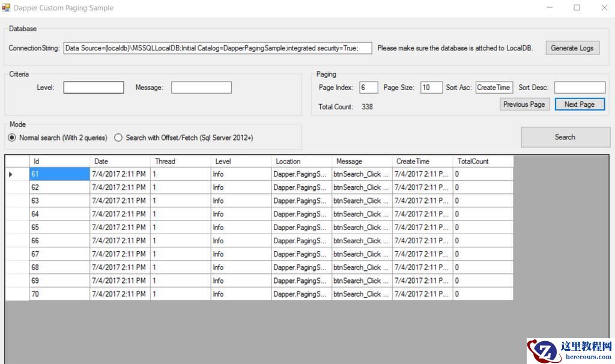Click the Page Size field

pyautogui.click(x=431, y=88)
